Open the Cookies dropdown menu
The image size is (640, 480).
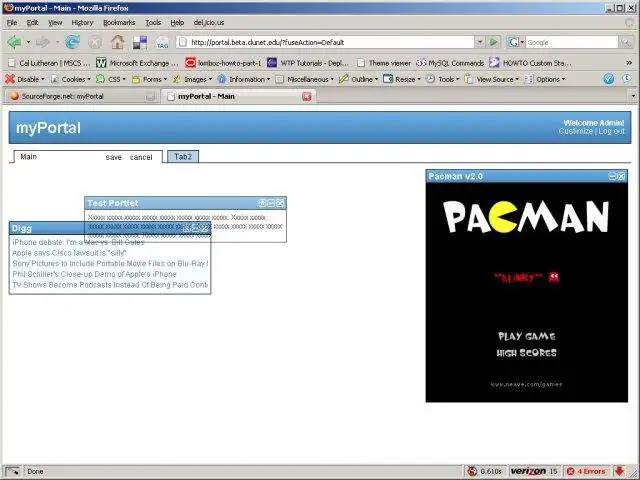click(x=70, y=79)
